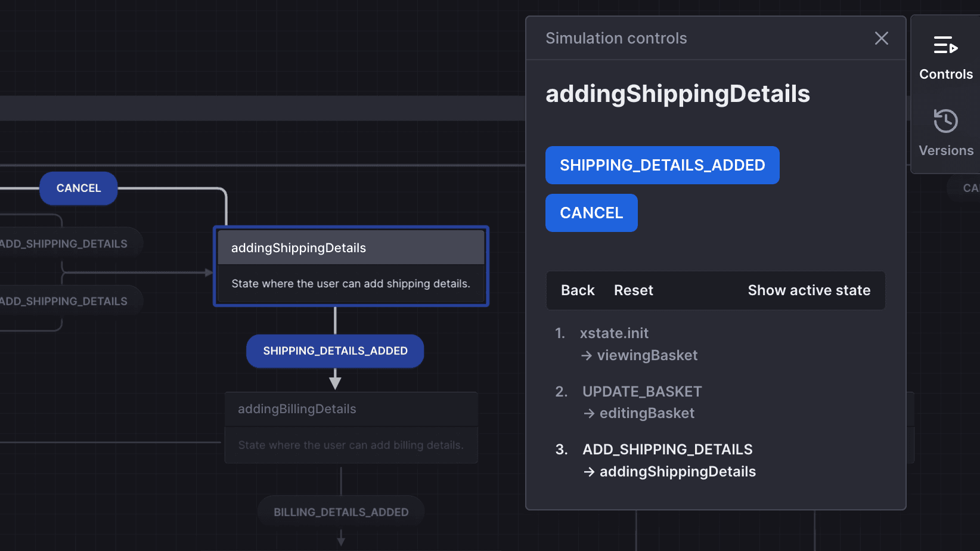This screenshot has height=551, width=980.
Task: Select the addingShippingDetails panel heading
Action: coord(677,94)
